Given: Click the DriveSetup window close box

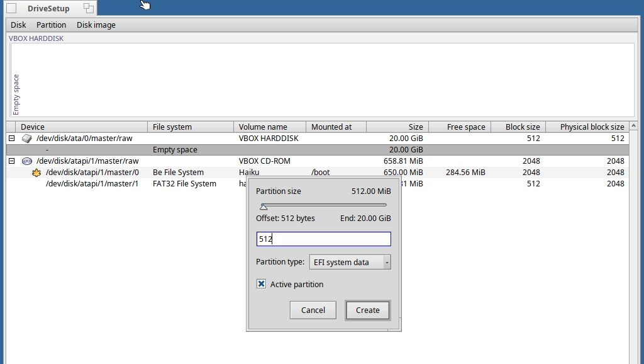Looking at the screenshot, I should [11, 8].
